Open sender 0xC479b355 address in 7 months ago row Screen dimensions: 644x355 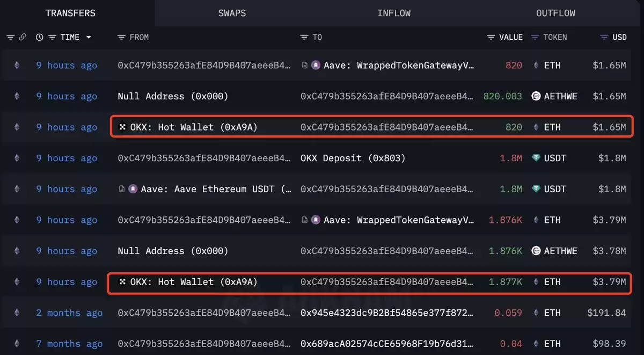[205, 344]
